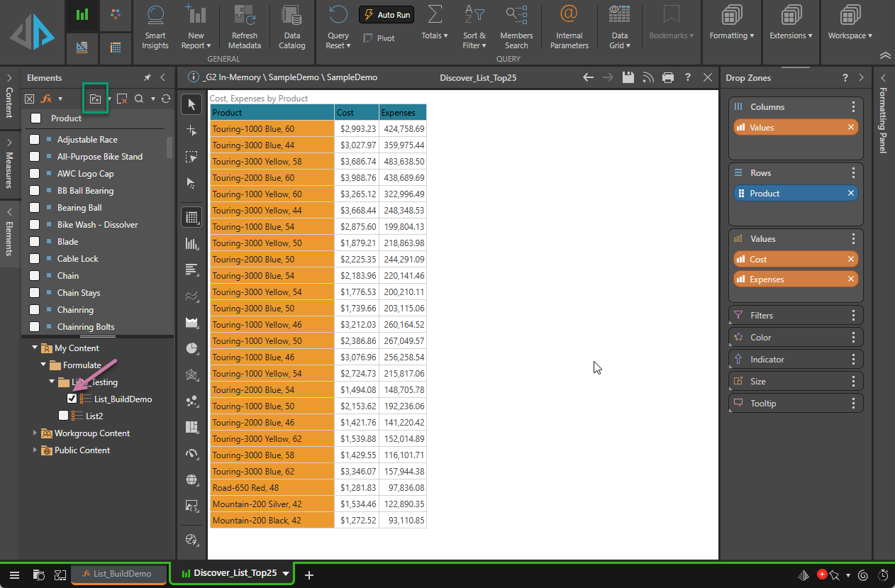Open Members Search
The width and height of the screenshot is (895, 588).
click(x=516, y=27)
